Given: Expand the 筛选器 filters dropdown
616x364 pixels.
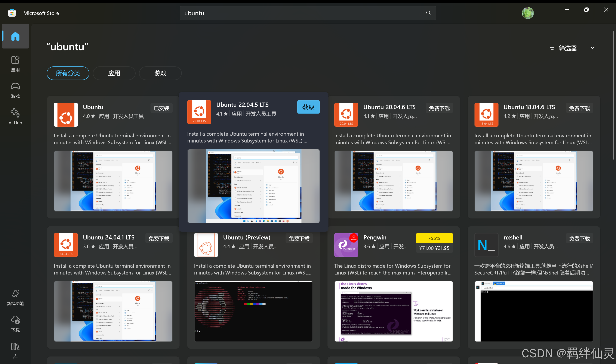Looking at the screenshot, I should (x=572, y=48).
